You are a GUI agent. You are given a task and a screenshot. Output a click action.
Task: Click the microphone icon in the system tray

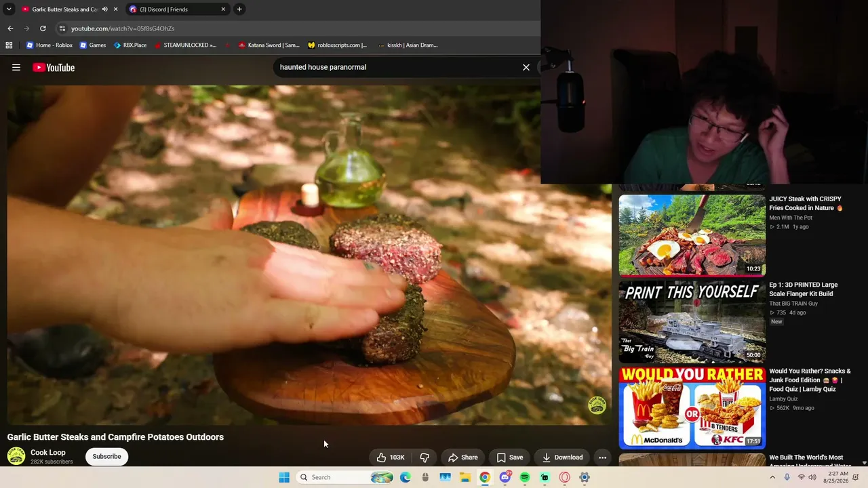pyautogui.click(x=787, y=477)
